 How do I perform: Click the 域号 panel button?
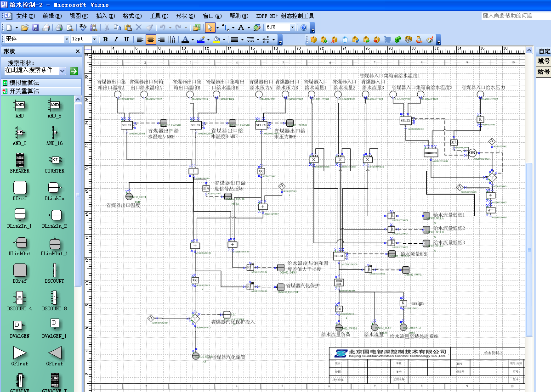(544, 62)
